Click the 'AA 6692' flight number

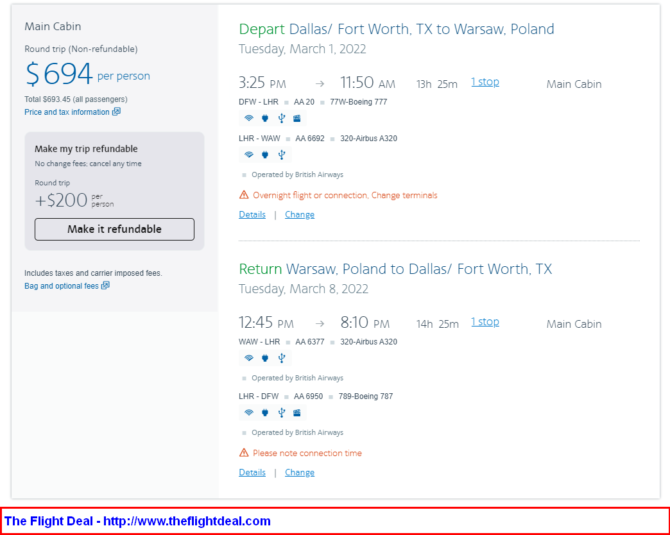pos(310,138)
